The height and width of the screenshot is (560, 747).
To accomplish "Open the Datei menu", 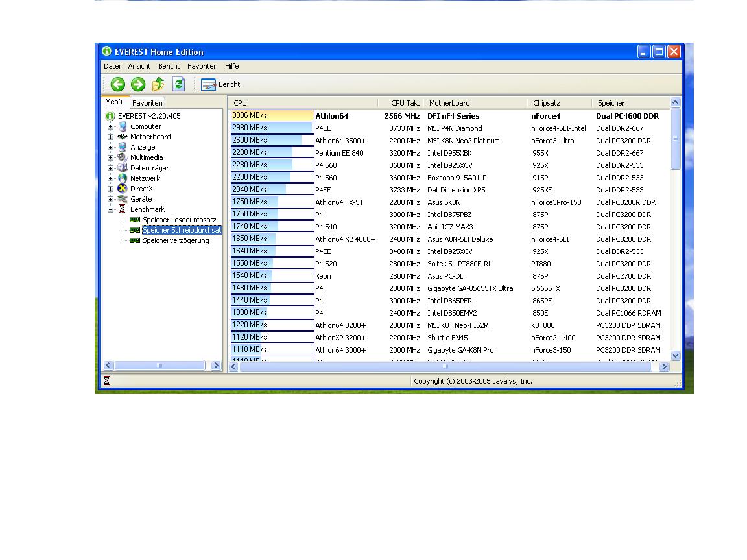I will coord(112,66).
